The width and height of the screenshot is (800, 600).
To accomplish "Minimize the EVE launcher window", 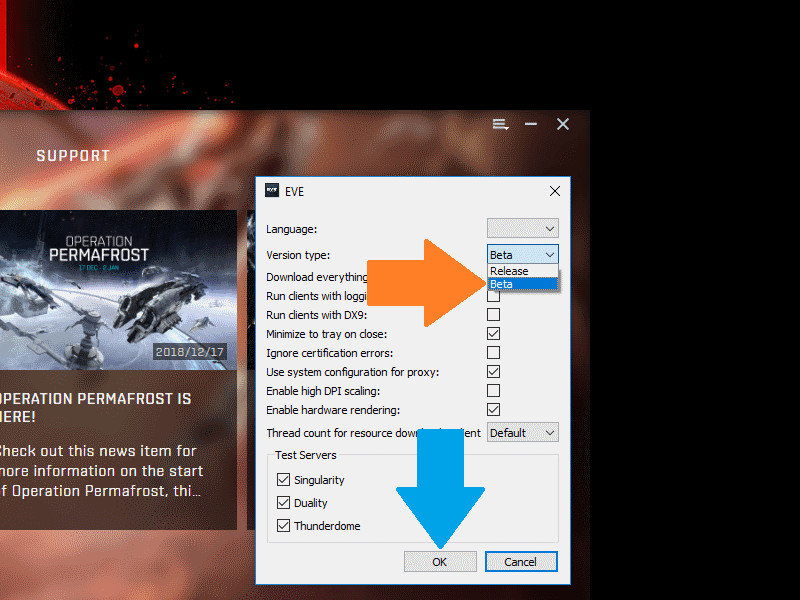I will (x=531, y=124).
